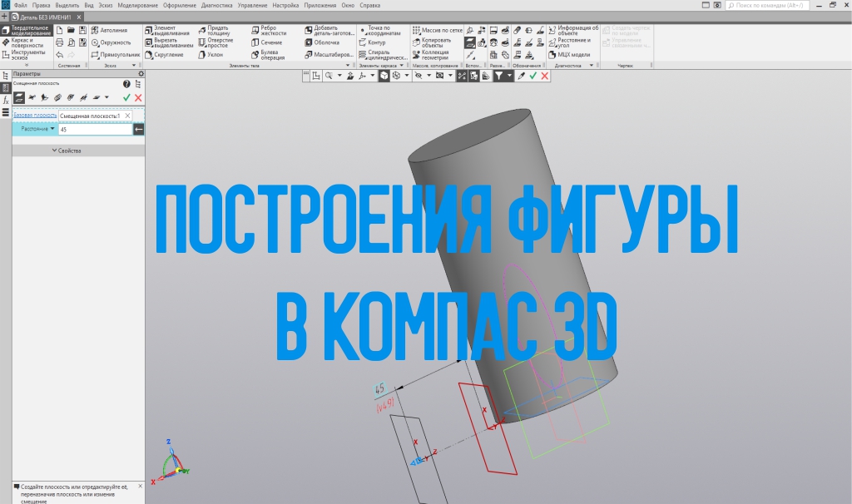Activate Solid modeling (Твердотельное моделирование) toolset
Image resolution: width=852 pixels, height=504 pixels.
(26, 31)
